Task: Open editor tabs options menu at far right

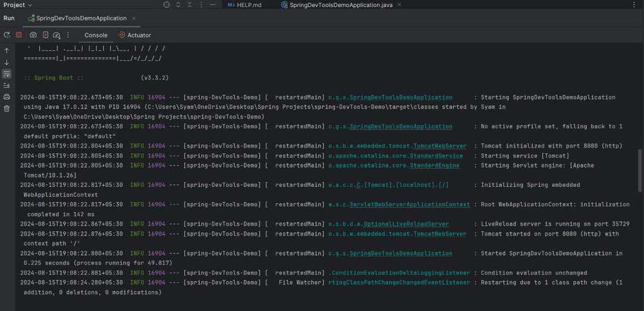Action: (634, 5)
